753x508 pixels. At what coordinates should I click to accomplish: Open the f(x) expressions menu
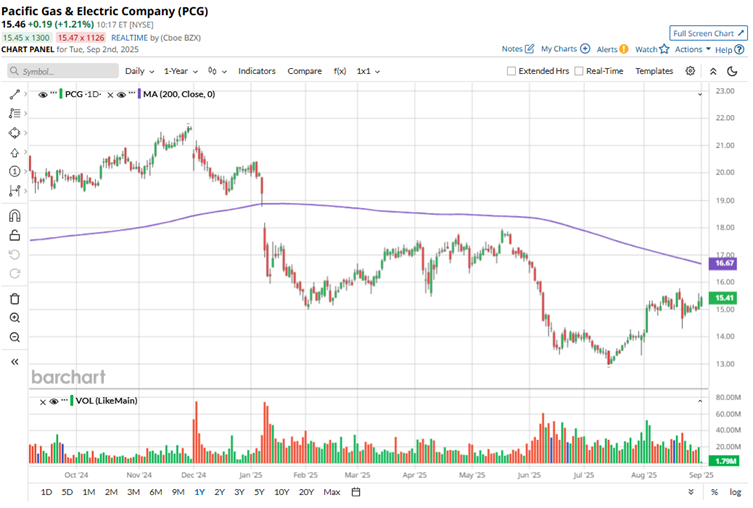pos(340,71)
